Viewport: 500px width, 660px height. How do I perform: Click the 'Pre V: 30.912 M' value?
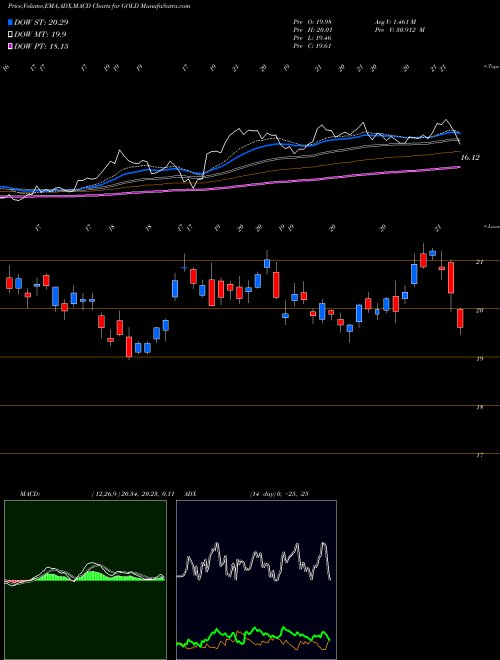(x=399, y=30)
